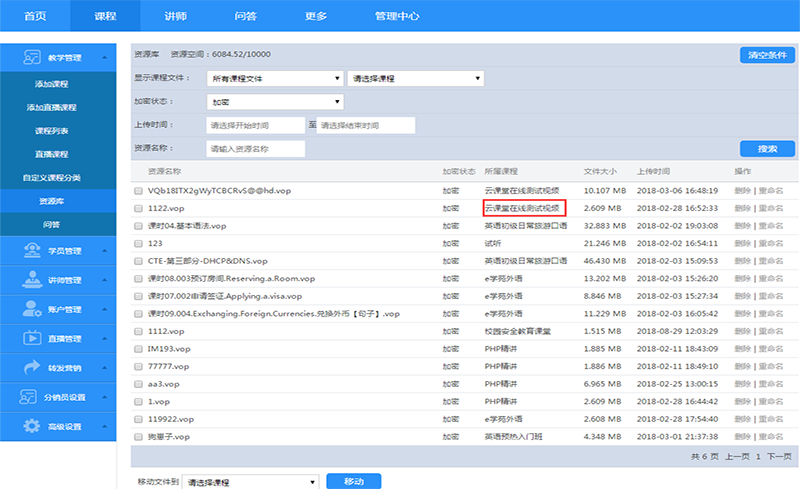Switch to the 讲师 top navigation tab
Screen dimensions: 800x489
pos(174,16)
